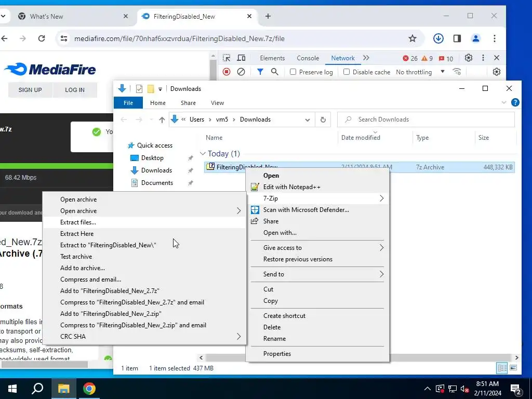Viewport: 532px width, 399px height.
Task: Expand the Explorer ribbon chevron
Action: (x=504, y=102)
